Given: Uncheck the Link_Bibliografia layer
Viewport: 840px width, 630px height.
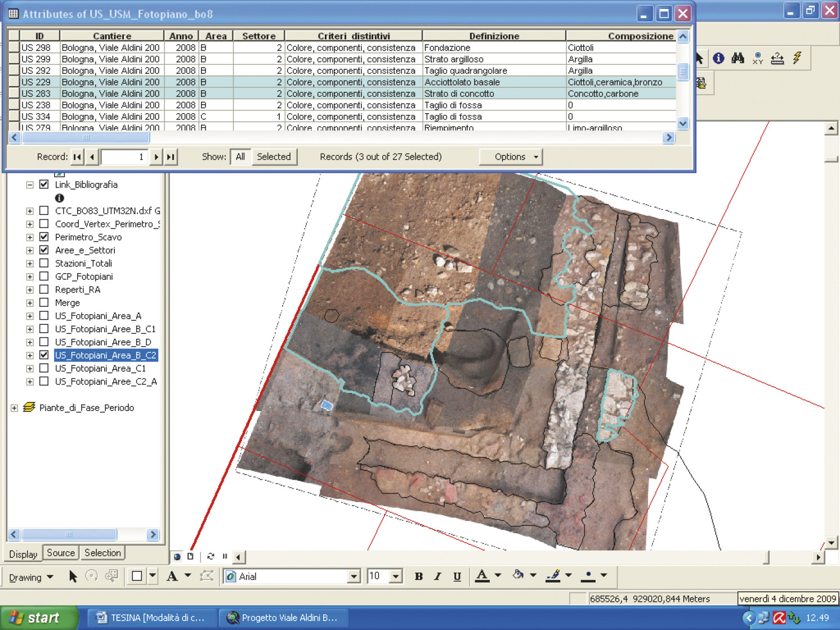Looking at the screenshot, I should (x=44, y=185).
